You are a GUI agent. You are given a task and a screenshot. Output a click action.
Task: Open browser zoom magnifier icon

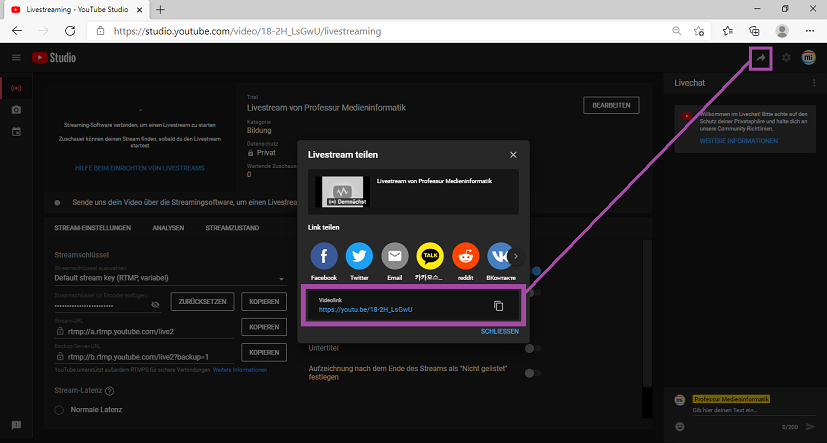[x=676, y=31]
